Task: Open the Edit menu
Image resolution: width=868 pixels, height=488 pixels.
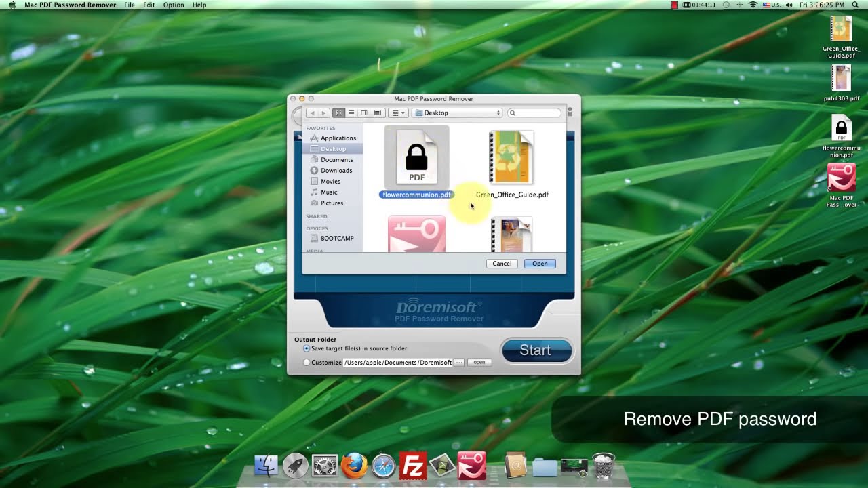Action: (149, 5)
